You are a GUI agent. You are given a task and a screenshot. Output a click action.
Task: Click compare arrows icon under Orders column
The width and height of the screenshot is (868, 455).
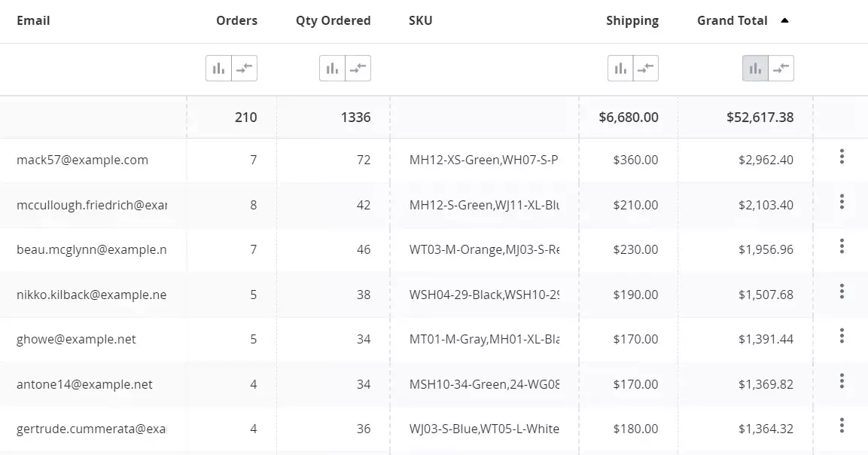(x=244, y=69)
